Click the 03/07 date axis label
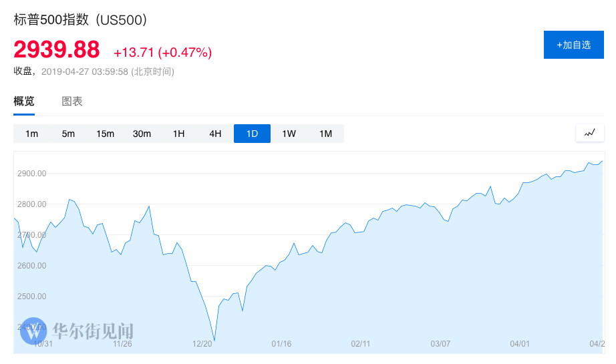 [x=440, y=344]
